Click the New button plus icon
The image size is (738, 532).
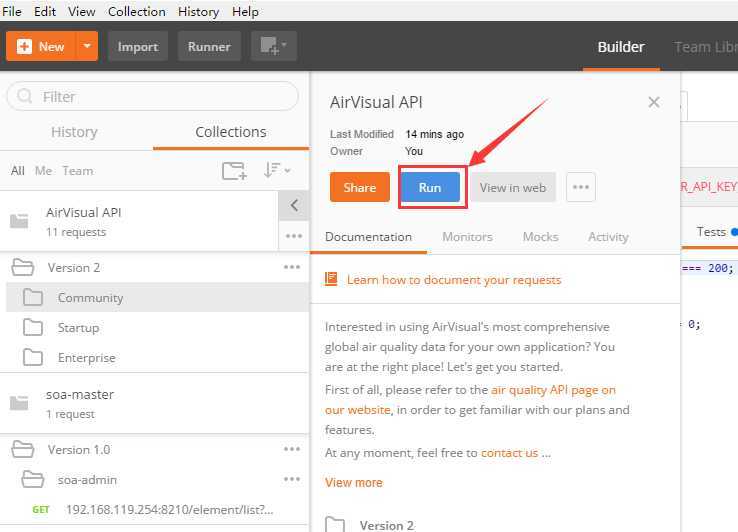[24, 46]
